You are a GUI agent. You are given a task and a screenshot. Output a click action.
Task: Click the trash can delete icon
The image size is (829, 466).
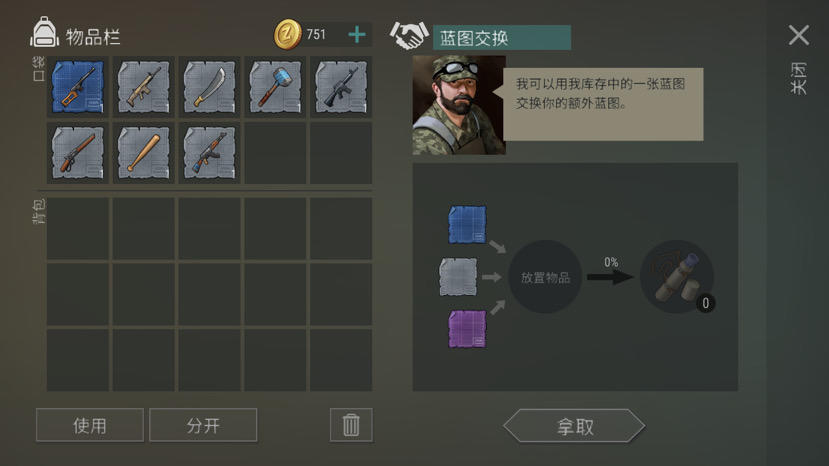pyautogui.click(x=351, y=425)
